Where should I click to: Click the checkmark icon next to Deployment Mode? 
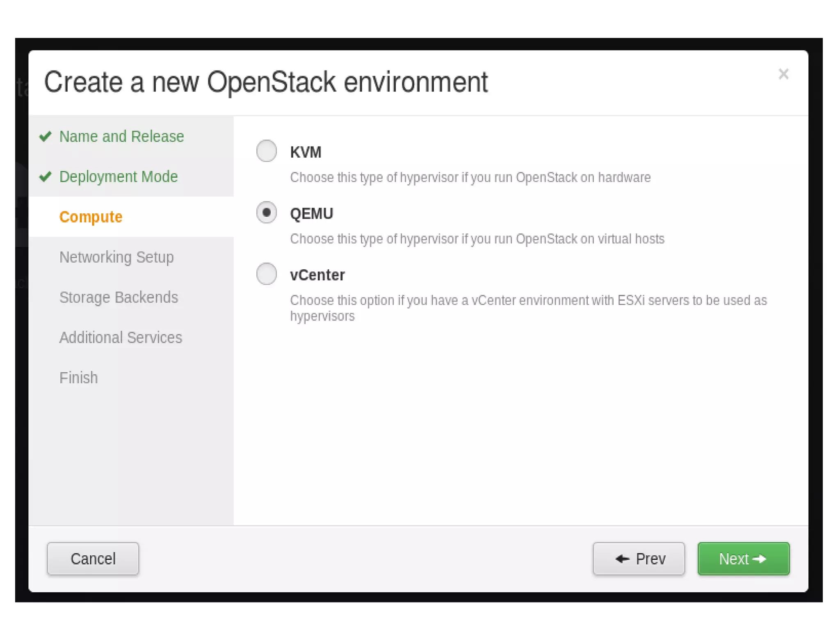(x=45, y=176)
